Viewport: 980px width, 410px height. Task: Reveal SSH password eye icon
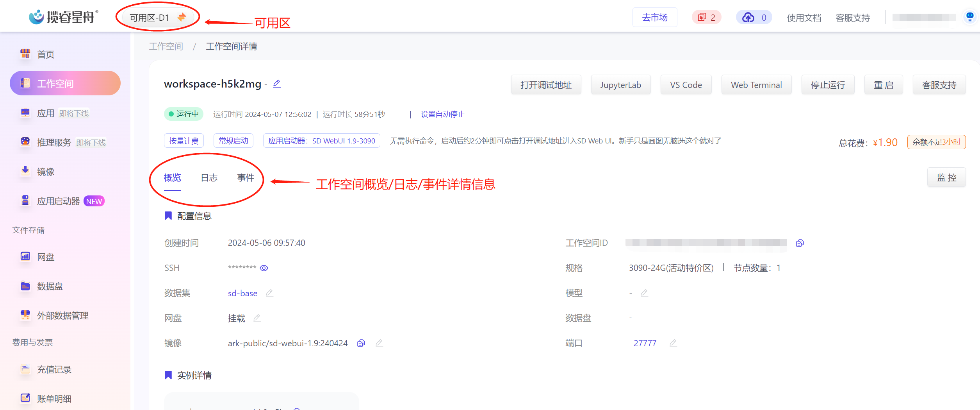[x=264, y=268]
